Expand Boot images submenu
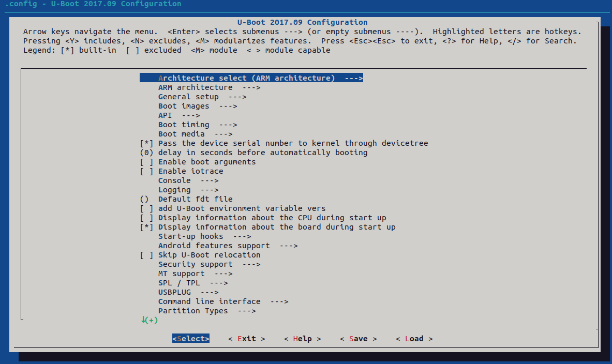The image size is (612, 364). (x=198, y=106)
